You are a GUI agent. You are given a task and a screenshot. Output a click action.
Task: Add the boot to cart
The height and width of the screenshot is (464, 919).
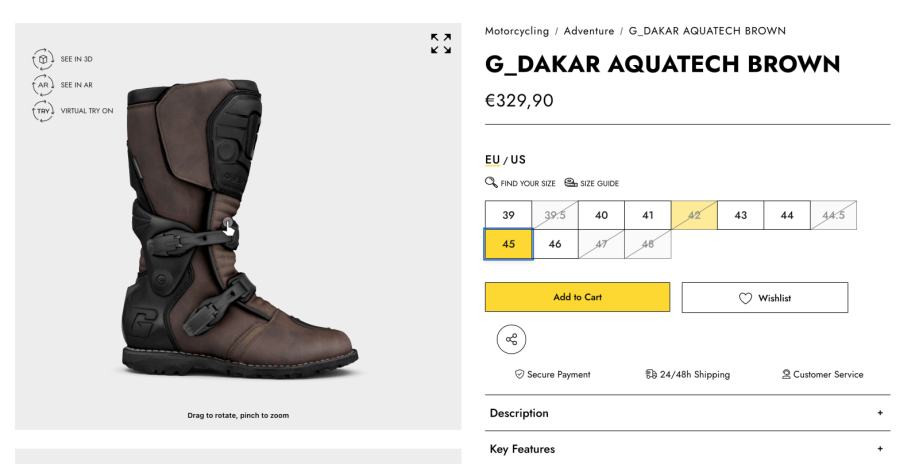click(x=577, y=297)
